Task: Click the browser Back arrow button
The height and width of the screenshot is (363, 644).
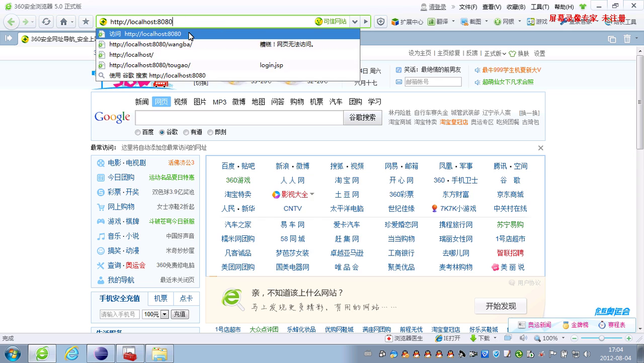Action: click(x=11, y=22)
